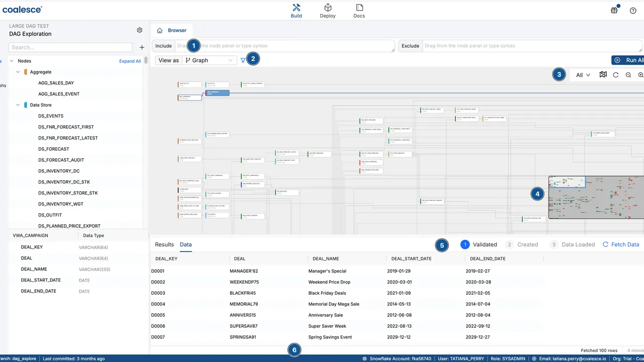This screenshot has height=362, width=644.
Task: Select DS_FORECAST node
Action: 54,149
